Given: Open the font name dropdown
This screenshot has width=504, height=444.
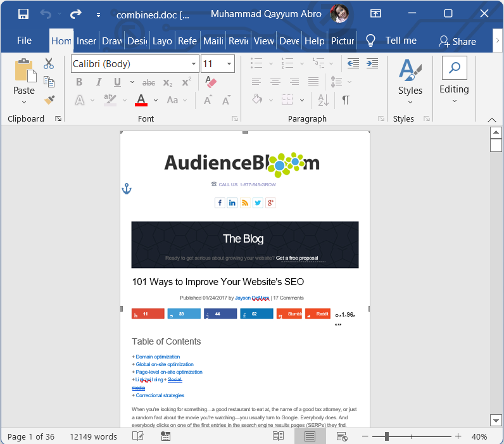Looking at the screenshot, I should point(194,64).
